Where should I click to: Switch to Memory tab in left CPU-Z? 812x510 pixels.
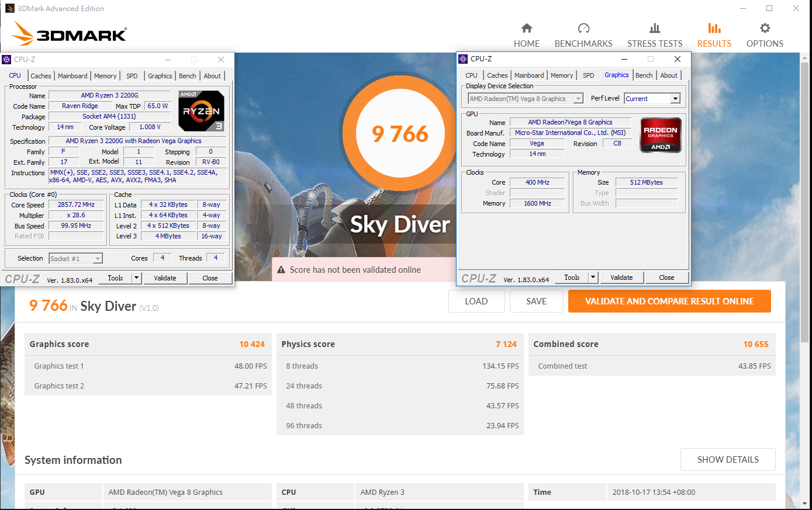click(105, 76)
